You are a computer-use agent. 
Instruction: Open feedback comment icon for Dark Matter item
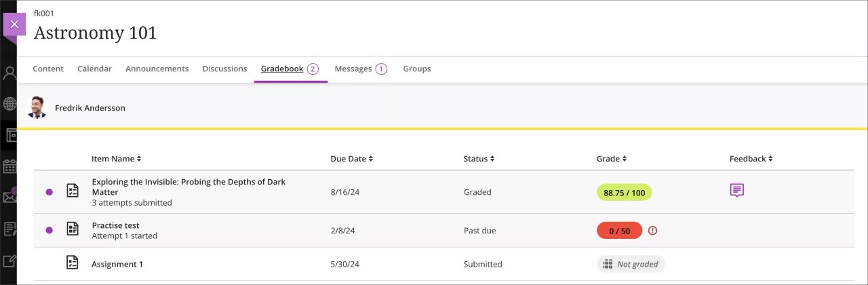pyautogui.click(x=736, y=191)
